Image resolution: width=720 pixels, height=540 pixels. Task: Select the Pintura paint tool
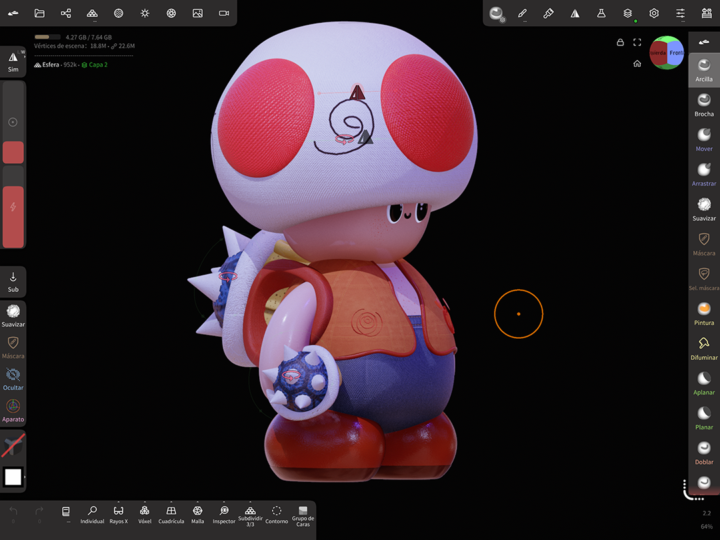point(704,314)
